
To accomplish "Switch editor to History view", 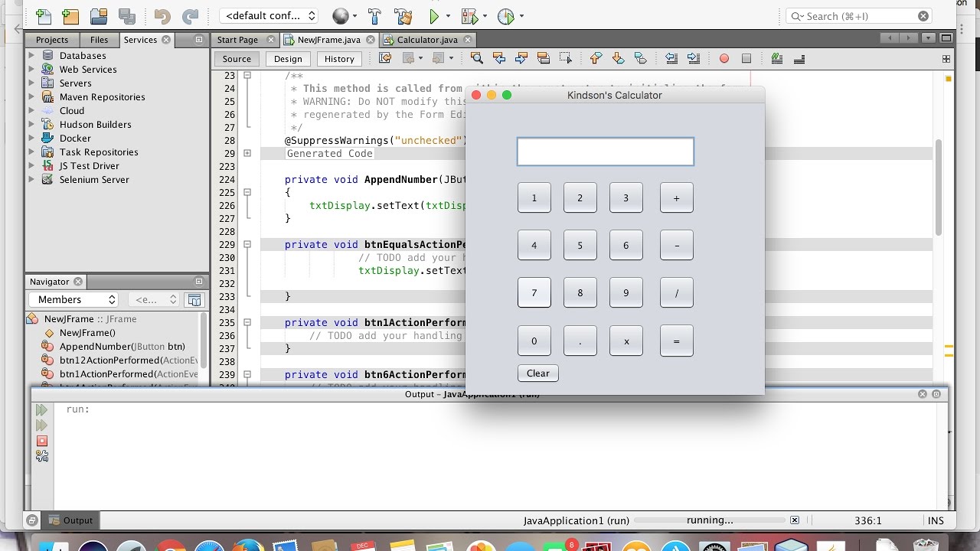I will click(x=339, y=59).
